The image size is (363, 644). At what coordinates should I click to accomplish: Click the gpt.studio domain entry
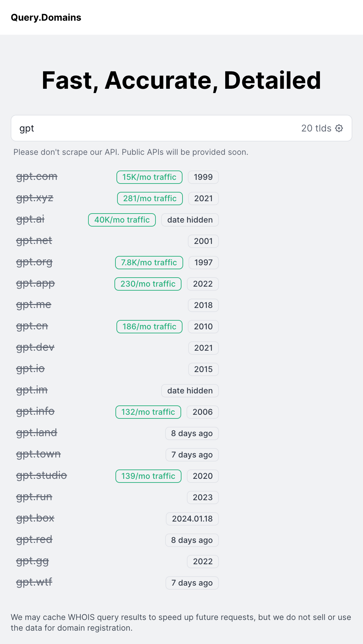42,475
